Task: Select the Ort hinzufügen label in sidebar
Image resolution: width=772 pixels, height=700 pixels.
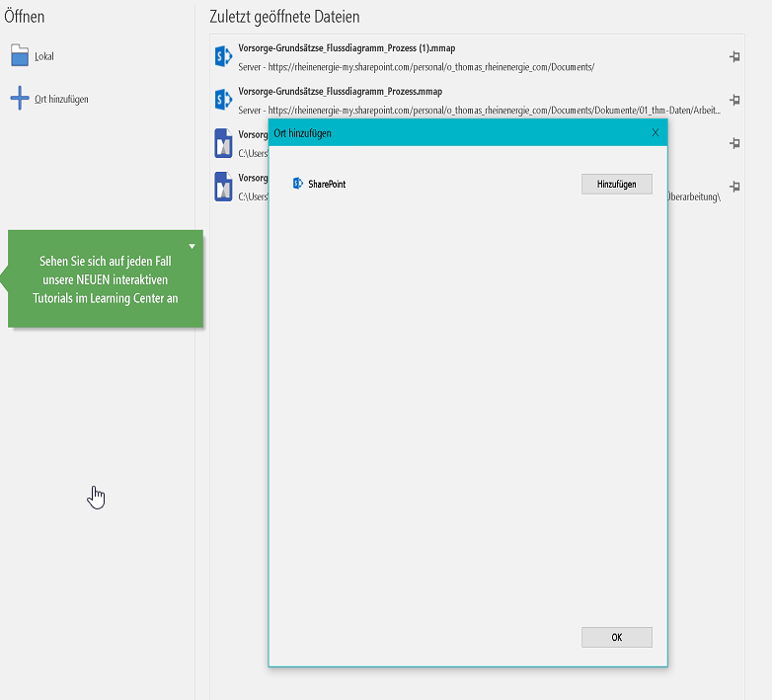Action: [x=61, y=100]
